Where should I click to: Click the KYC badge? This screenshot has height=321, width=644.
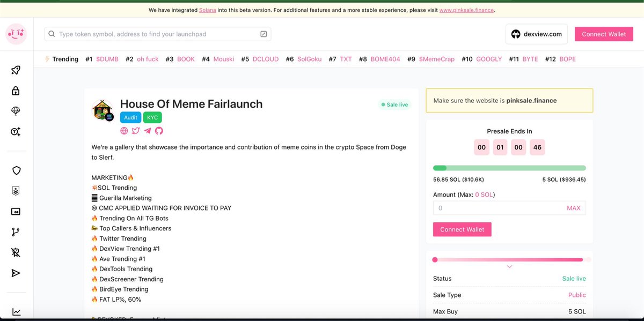(x=152, y=117)
